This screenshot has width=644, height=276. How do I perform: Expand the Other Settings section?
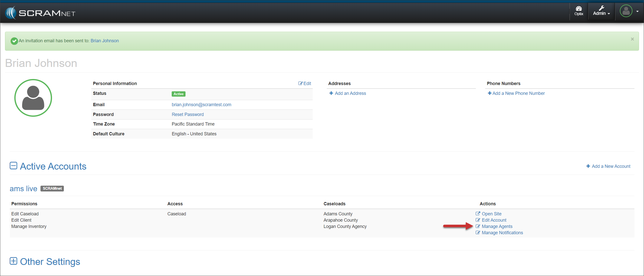pos(13,261)
